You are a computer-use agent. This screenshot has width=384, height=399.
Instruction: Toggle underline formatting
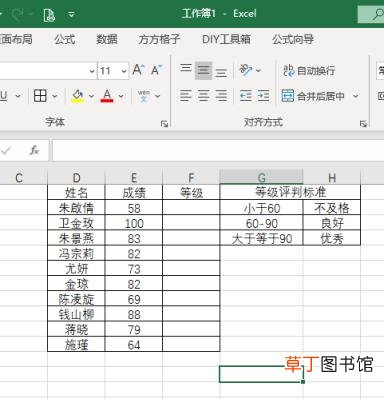4,96
